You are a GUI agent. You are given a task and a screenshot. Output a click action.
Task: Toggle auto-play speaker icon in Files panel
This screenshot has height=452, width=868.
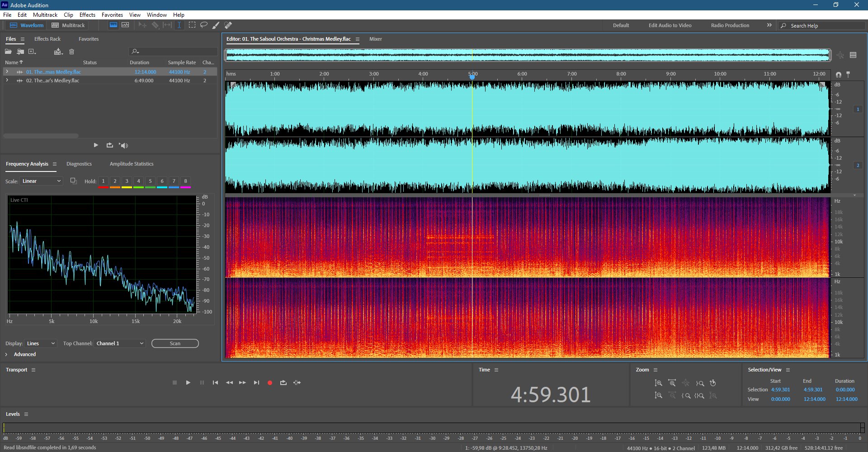click(123, 145)
